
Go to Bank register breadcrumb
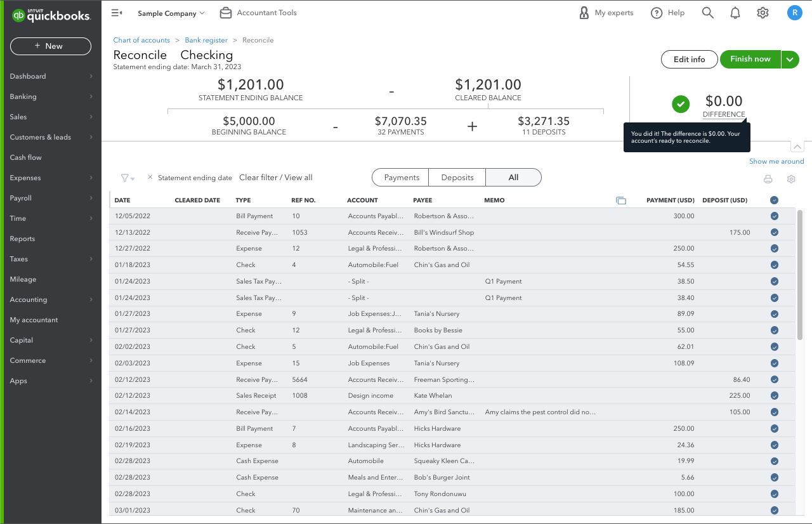[206, 40]
